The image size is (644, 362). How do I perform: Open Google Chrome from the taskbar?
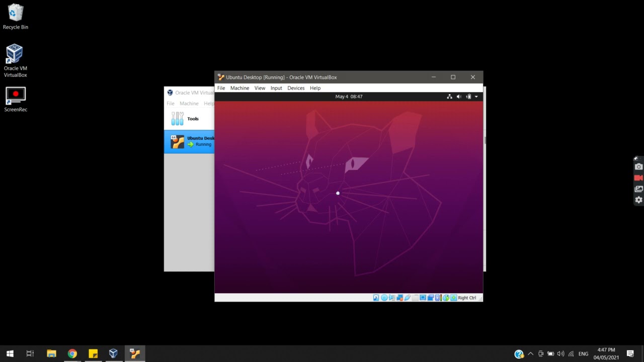[72, 353]
